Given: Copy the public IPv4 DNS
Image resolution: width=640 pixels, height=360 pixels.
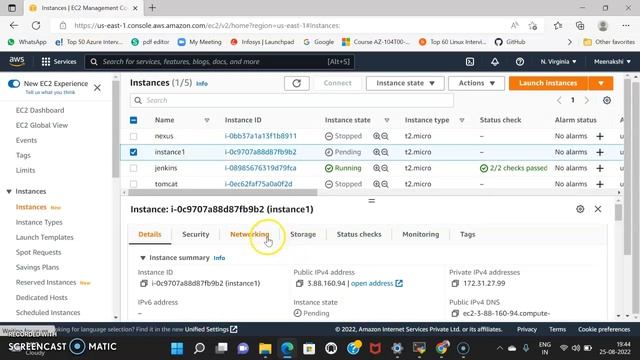Looking at the screenshot, I should point(455,313).
